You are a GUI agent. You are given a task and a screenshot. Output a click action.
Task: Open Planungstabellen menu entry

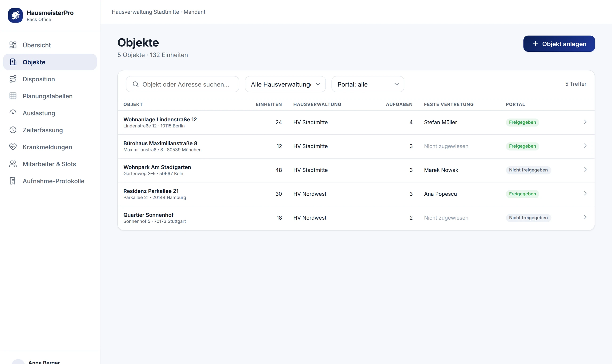pyautogui.click(x=50, y=96)
